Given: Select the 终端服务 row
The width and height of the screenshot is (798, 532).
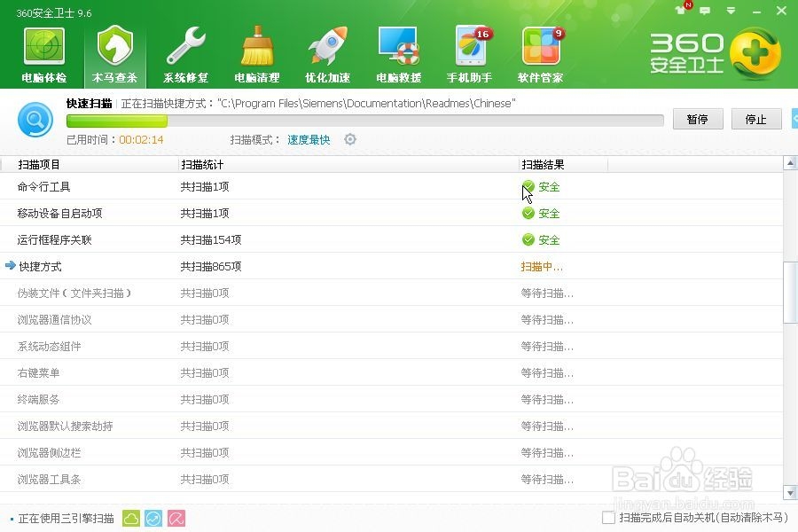Looking at the screenshot, I should (x=391, y=399).
